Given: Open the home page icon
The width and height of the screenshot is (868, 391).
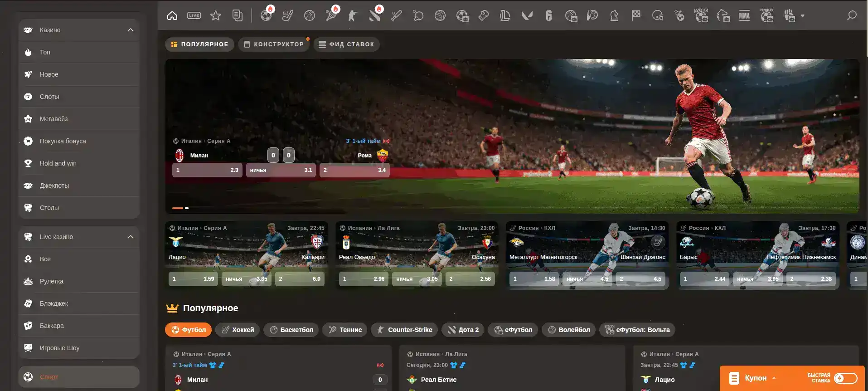Looking at the screenshot, I should point(172,16).
